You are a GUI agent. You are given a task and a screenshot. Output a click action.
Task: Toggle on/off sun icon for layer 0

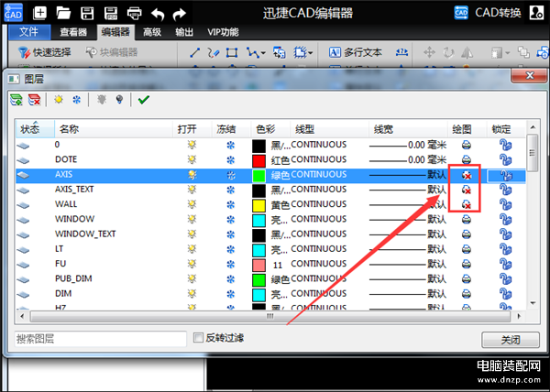point(192,145)
